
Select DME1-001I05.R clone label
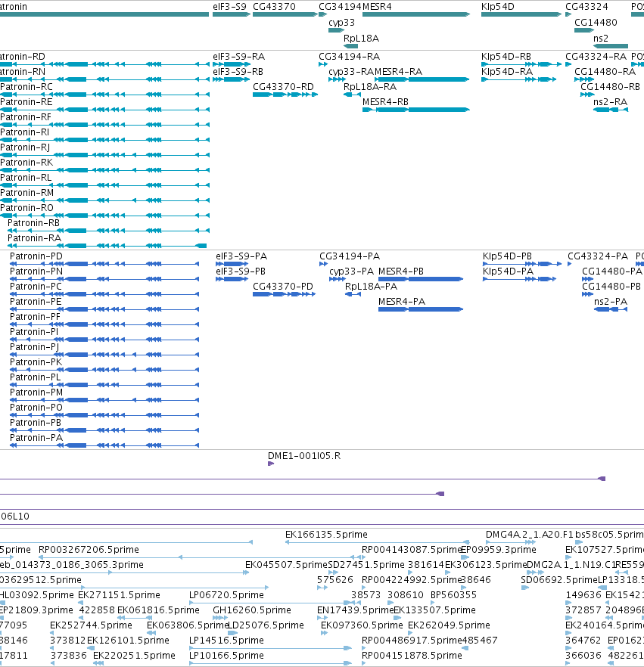304,456
